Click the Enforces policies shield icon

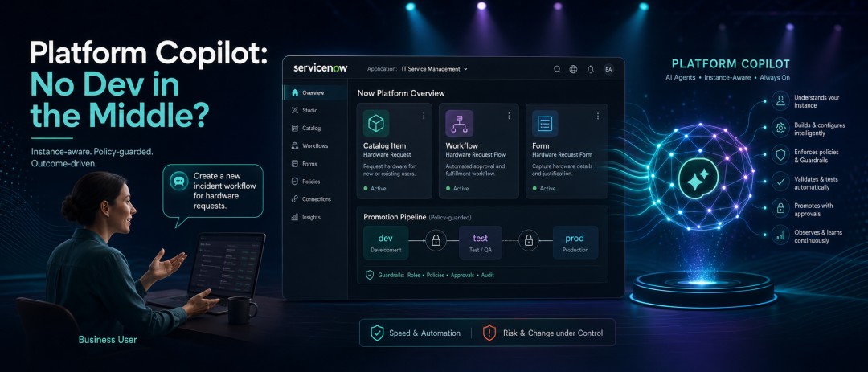click(x=780, y=155)
